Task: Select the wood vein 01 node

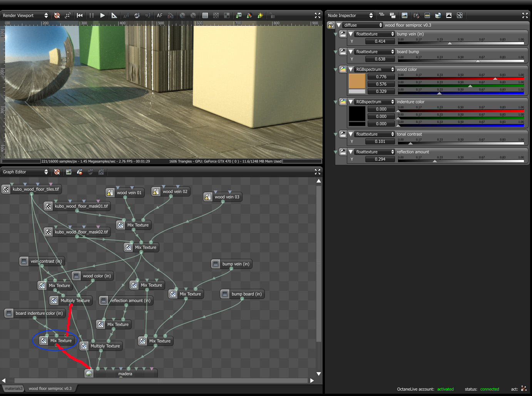Action: coord(125,193)
